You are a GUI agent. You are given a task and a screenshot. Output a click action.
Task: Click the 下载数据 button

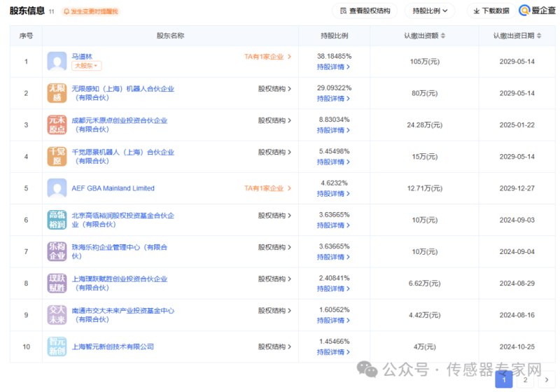pos(489,11)
